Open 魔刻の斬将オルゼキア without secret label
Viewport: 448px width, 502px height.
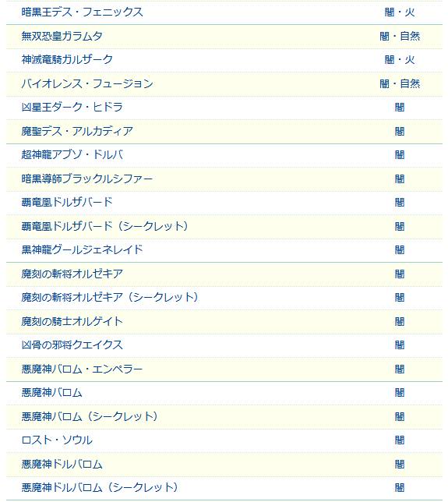coord(72,274)
